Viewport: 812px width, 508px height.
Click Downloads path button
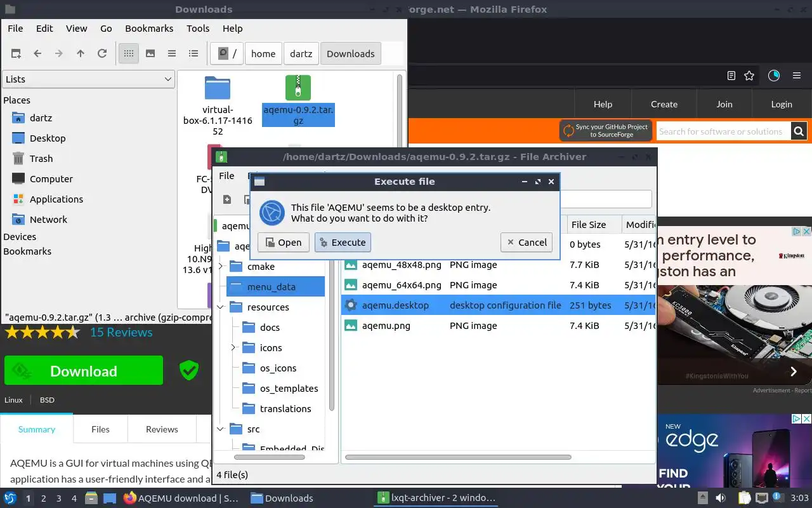pyautogui.click(x=351, y=53)
